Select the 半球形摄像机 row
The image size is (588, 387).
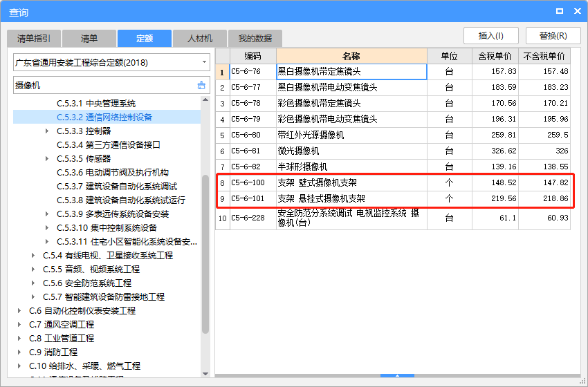pyautogui.click(x=393, y=167)
